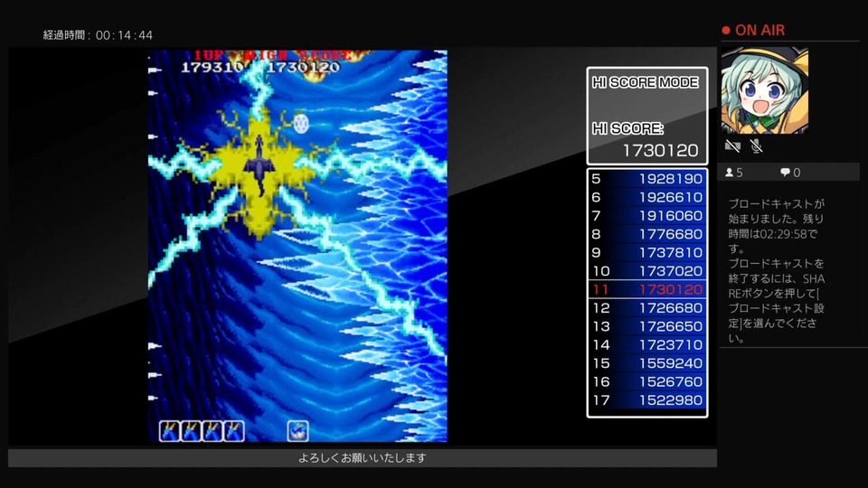Click the よろしくお願いいたします comment bar

(x=363, y=458)
